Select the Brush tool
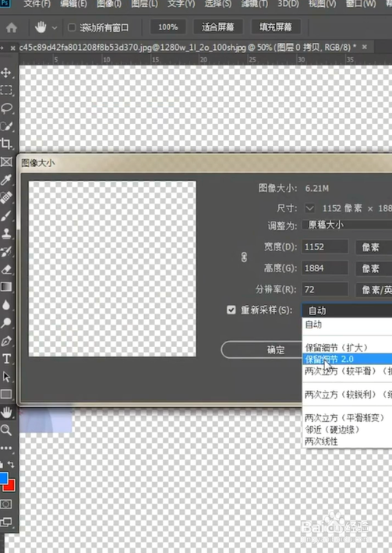This screenshot has width=392, height=553. pos(6,215)
